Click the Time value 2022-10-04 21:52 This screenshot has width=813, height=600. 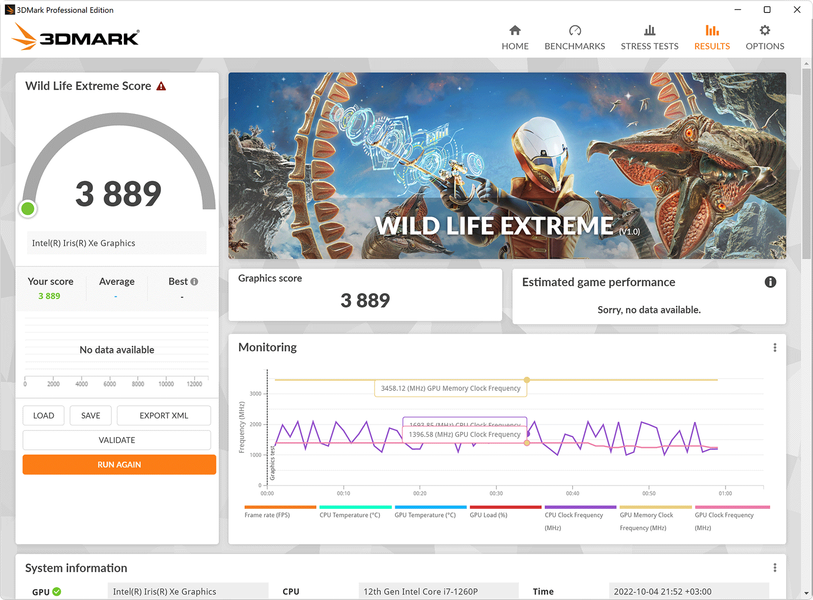pyautogui.click(x=689, y=591)
